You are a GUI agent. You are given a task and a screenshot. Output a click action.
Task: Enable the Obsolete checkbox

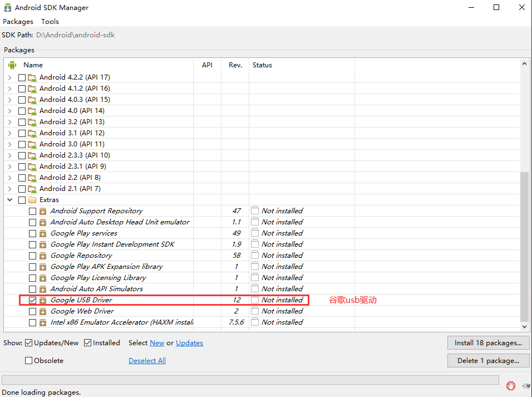[x=29, y=361]
